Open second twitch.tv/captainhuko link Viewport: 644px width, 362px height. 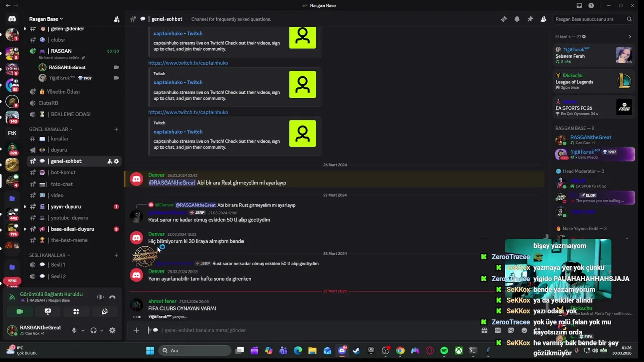(188, 112)
